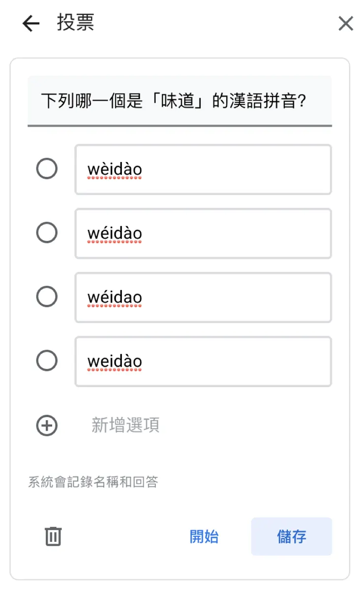Click the plus icon to add an option
The width and height of the screenshot is (364, 594).
point(47,426)
